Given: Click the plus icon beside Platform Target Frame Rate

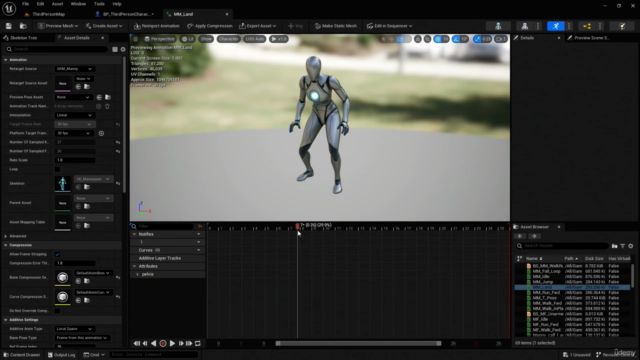Looking at the screenshot, I should [101, 133].
